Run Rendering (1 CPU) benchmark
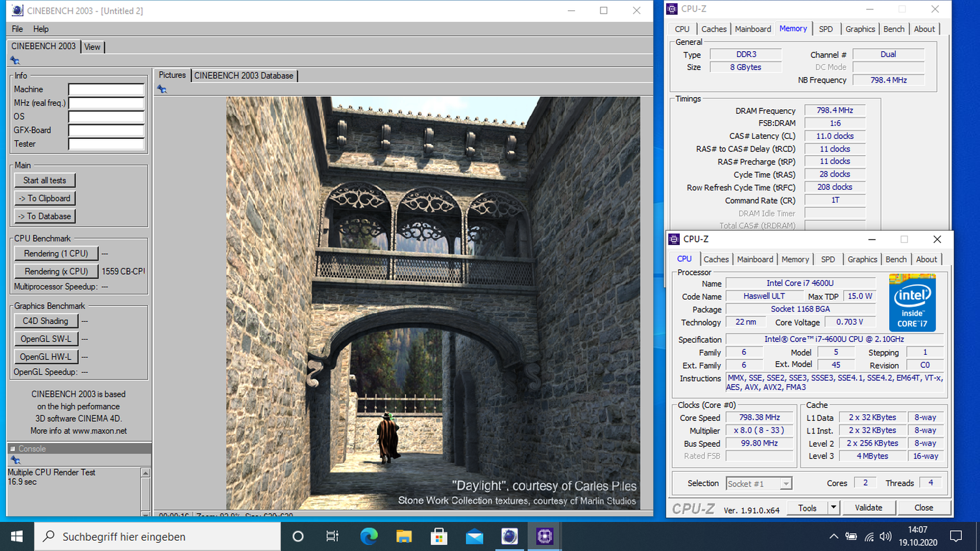 click(x=56, y=253)
